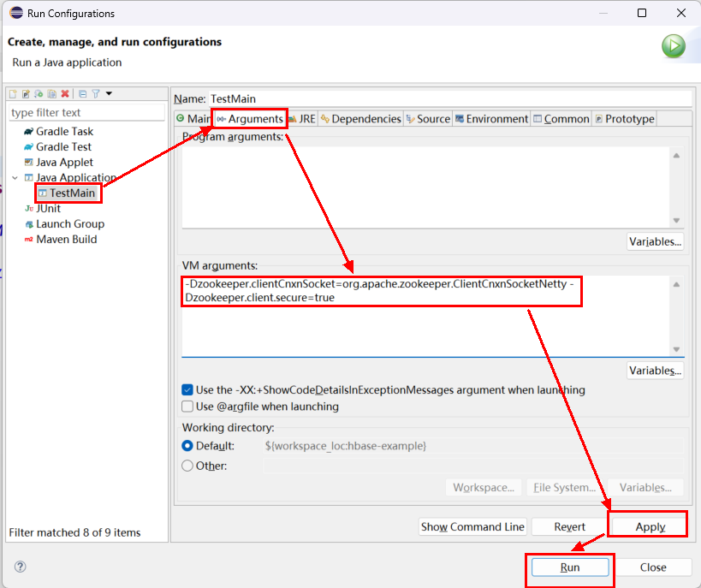The height and width of the screenshot is (588, 701).
Task: Click the filter funnel icon
Action: (96, 93)
